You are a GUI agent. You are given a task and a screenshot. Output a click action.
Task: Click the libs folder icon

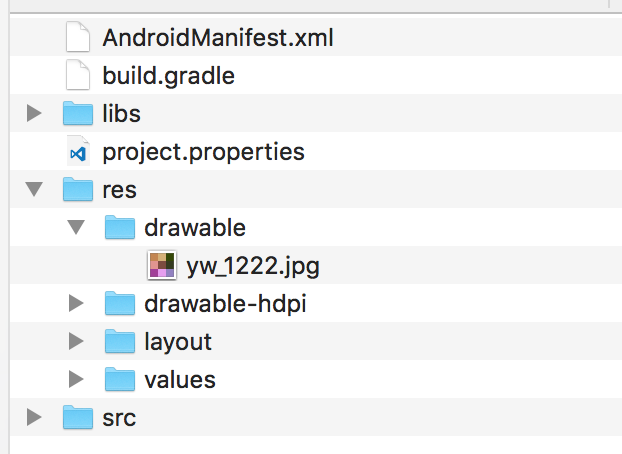78,113
